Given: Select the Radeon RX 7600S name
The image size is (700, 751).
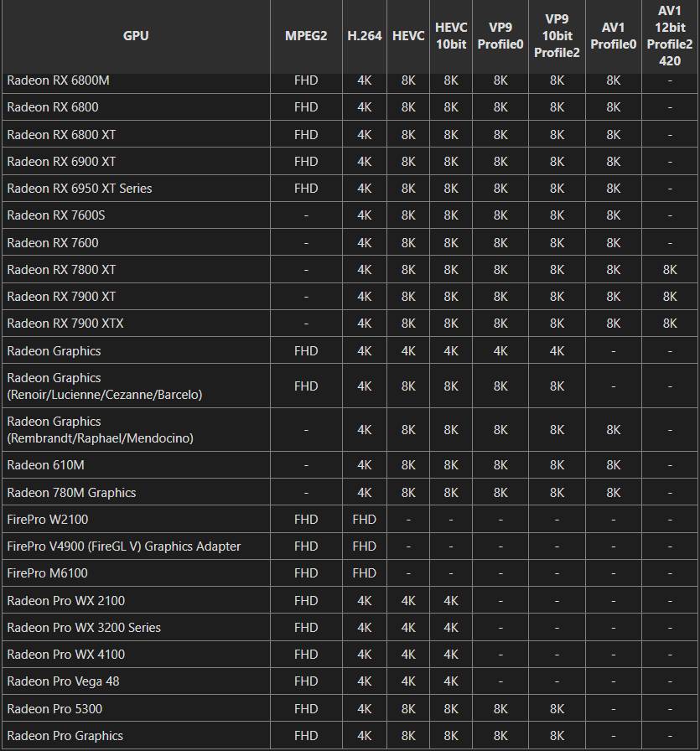Looking at the screenshot, I should click(56, 215).
